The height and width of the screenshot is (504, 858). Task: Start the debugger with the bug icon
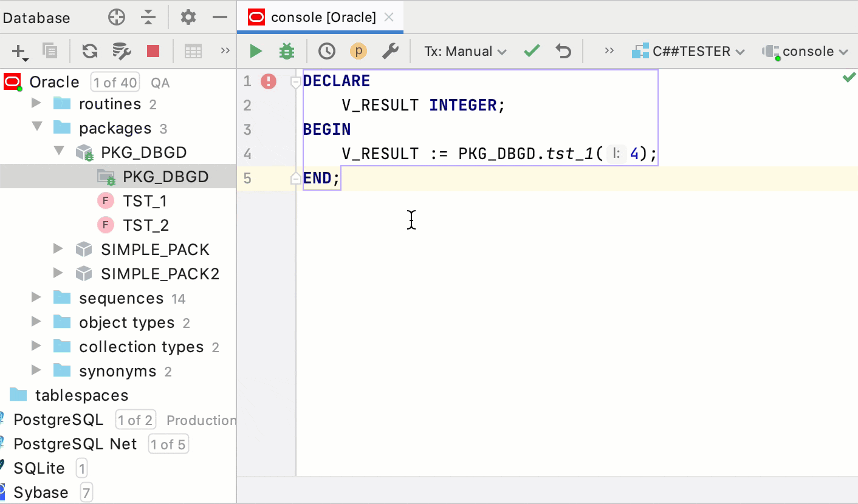[286, 52]
